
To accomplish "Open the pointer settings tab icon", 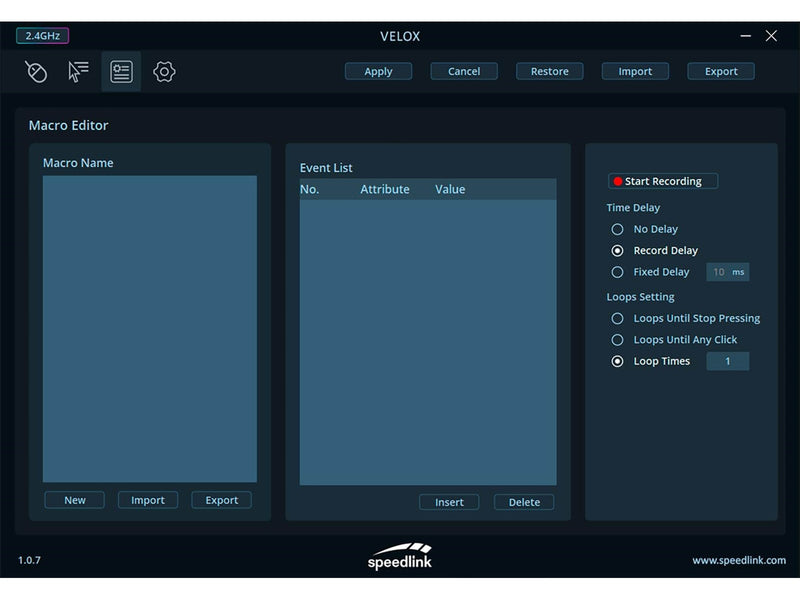I will tap(78, 71).
